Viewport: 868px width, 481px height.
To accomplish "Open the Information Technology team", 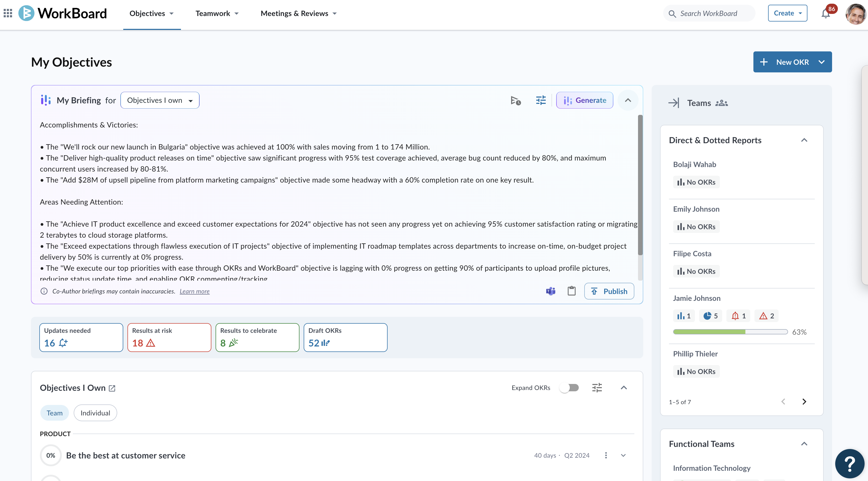I will click(712, 468).
